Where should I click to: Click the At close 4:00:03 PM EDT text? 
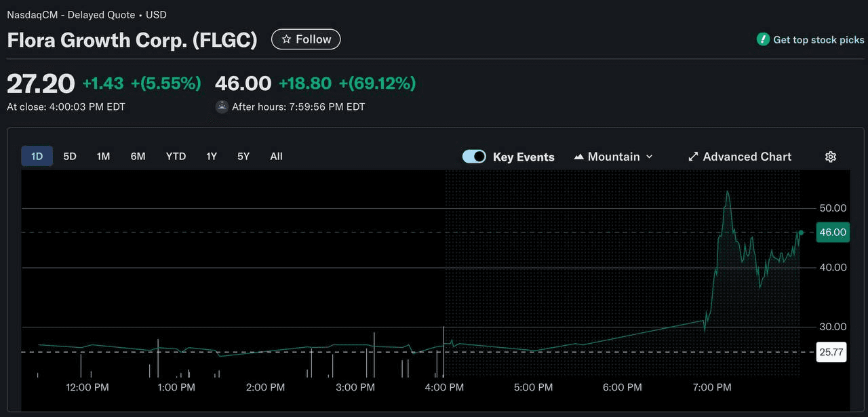pos(66,106)
